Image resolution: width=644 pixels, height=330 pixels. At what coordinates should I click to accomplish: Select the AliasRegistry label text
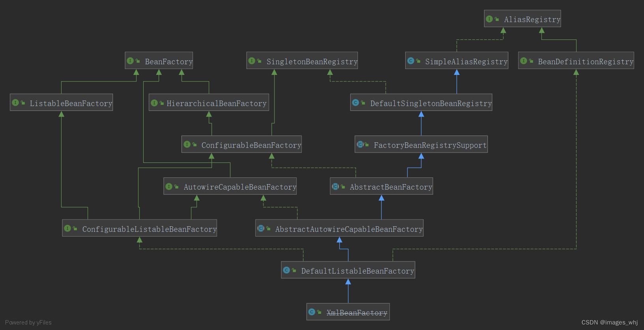pos(532,19)
